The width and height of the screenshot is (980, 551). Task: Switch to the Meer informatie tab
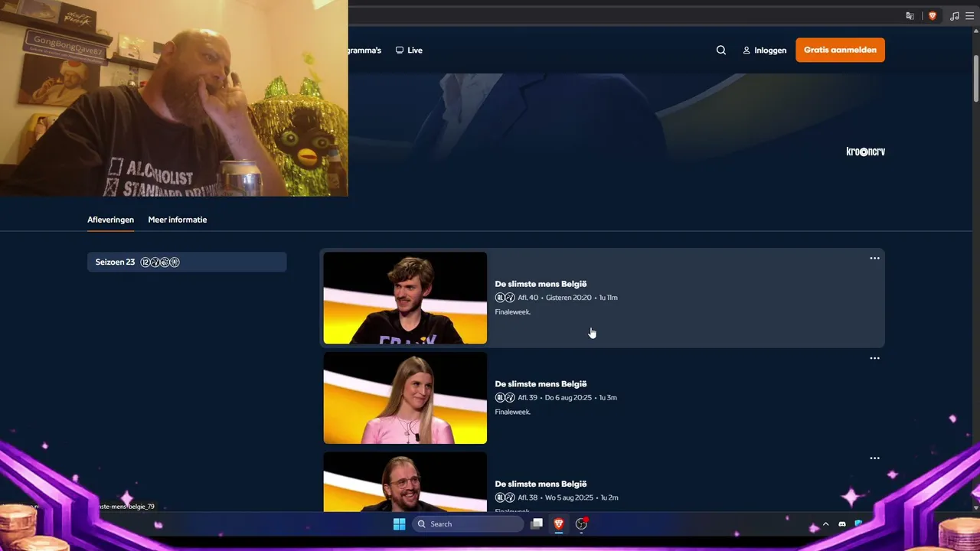coord(178,220)
